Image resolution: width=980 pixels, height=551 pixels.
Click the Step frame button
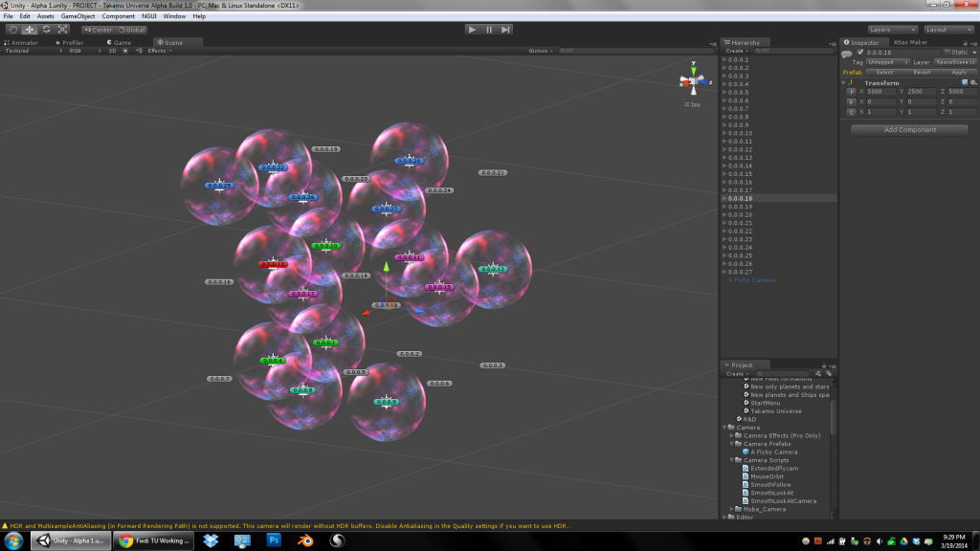(506, 30)
